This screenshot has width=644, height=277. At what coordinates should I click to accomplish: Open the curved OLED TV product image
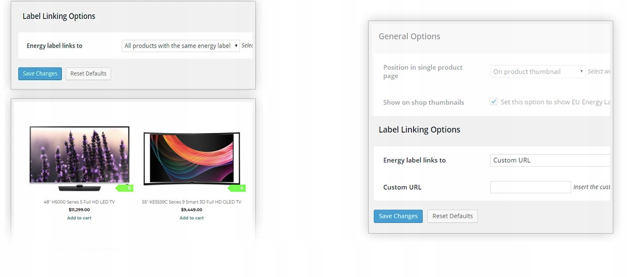click(191, 159)
